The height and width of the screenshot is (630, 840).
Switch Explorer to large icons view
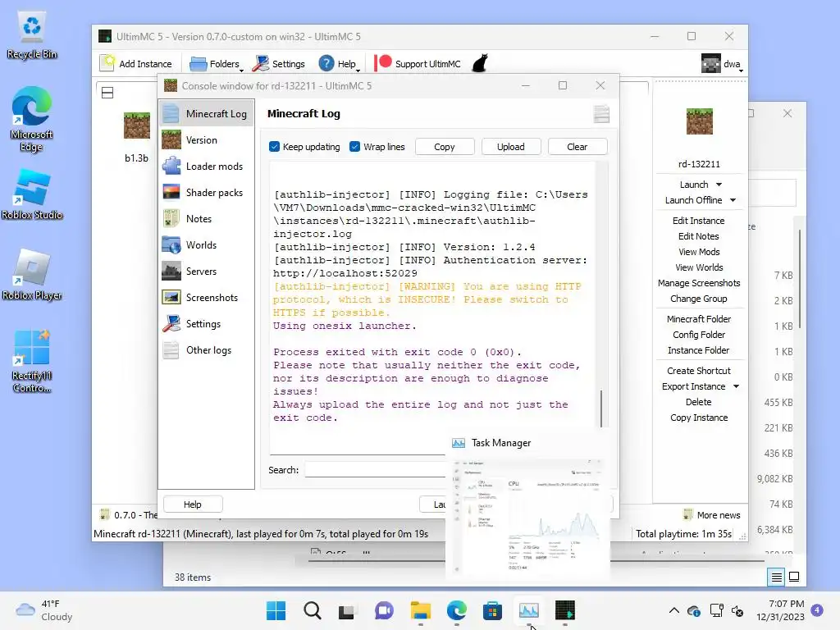pos(794,577)
